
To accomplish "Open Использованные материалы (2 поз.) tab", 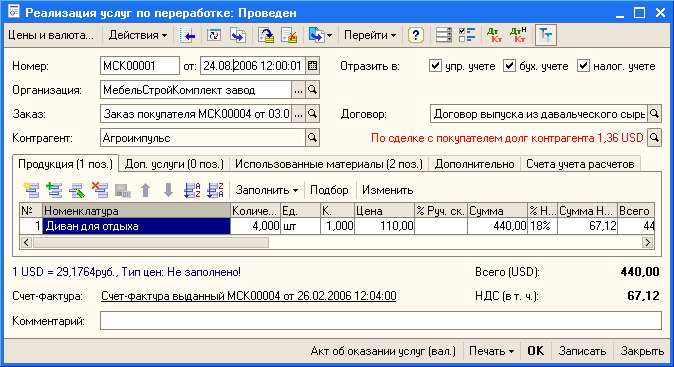I will point(329,164).
